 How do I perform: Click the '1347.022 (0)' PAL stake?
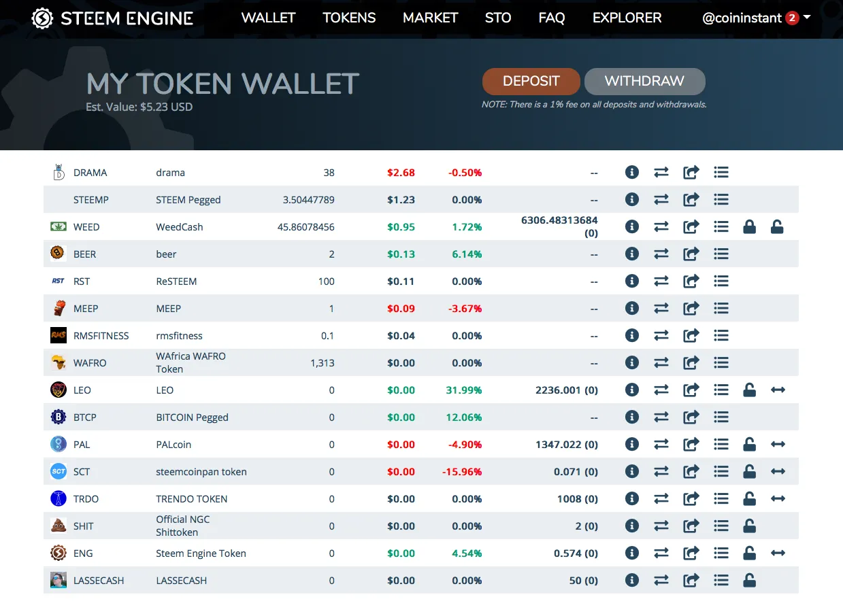coord(567,445)
